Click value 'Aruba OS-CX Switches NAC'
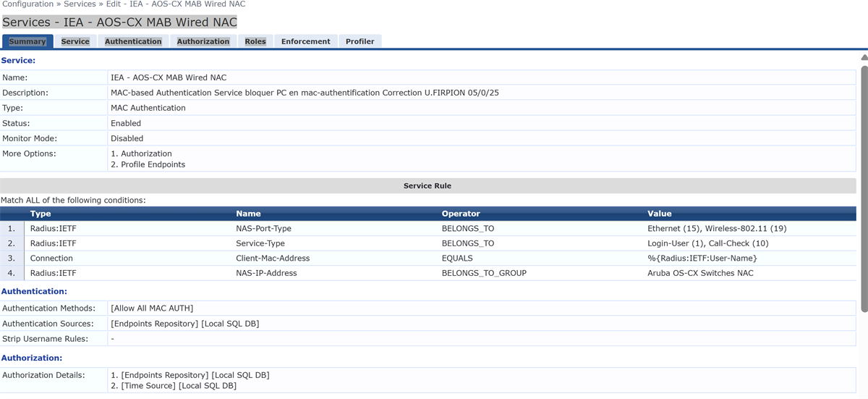 [700, 274]
